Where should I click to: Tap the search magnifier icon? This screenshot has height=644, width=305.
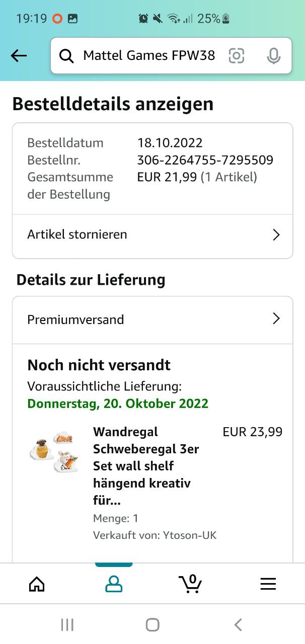tap(66, 56)
